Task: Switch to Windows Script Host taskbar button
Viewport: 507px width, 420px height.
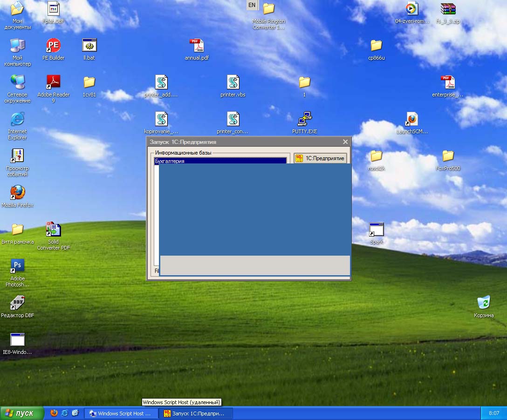Action: (x=121, y=413)
